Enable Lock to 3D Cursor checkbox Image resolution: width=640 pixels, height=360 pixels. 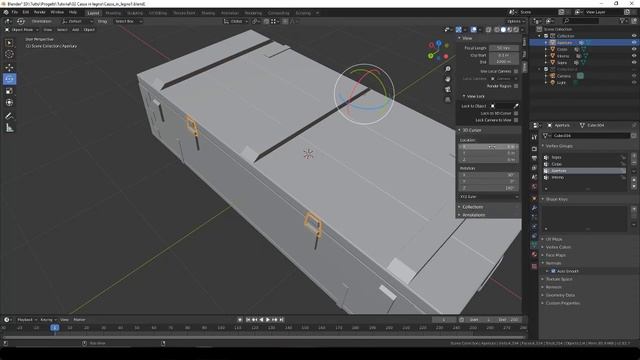516,113
